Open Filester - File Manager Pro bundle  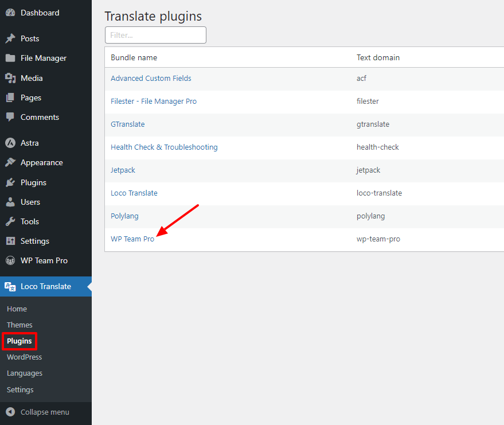pos(154,102)
